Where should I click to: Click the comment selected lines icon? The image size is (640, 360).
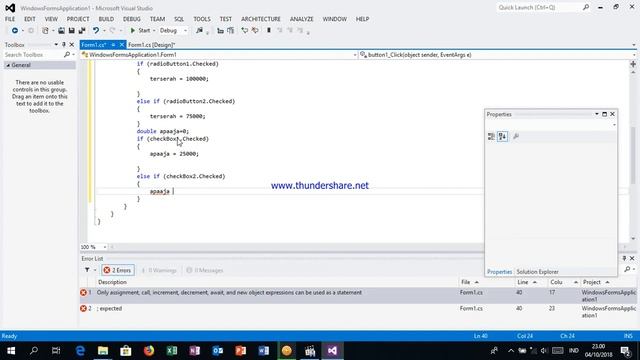[220, 31]
